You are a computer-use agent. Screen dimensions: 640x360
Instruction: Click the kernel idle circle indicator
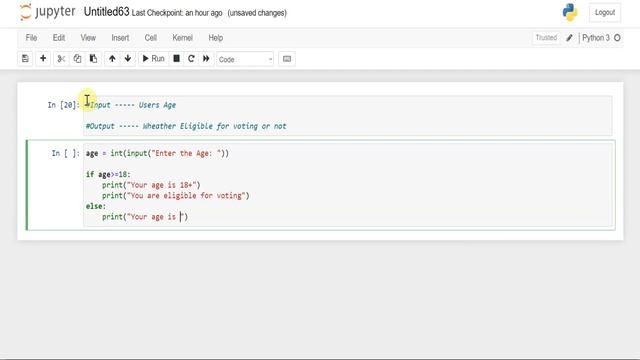click(x=617, y=38)
